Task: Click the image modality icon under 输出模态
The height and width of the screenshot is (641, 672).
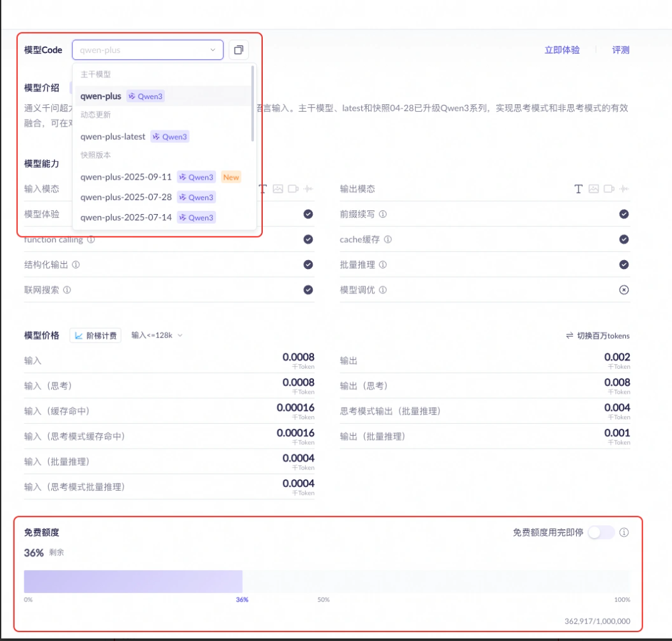Action: 593,189
